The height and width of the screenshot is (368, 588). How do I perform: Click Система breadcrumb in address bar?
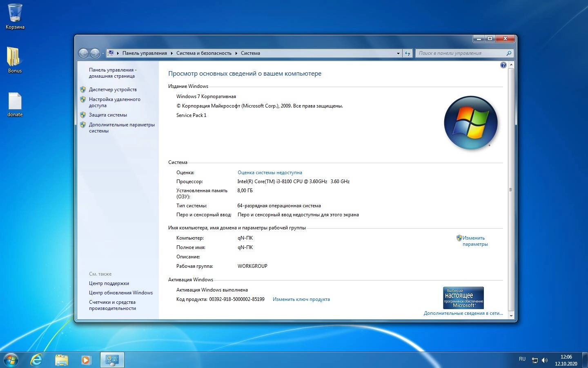(250, 53)
